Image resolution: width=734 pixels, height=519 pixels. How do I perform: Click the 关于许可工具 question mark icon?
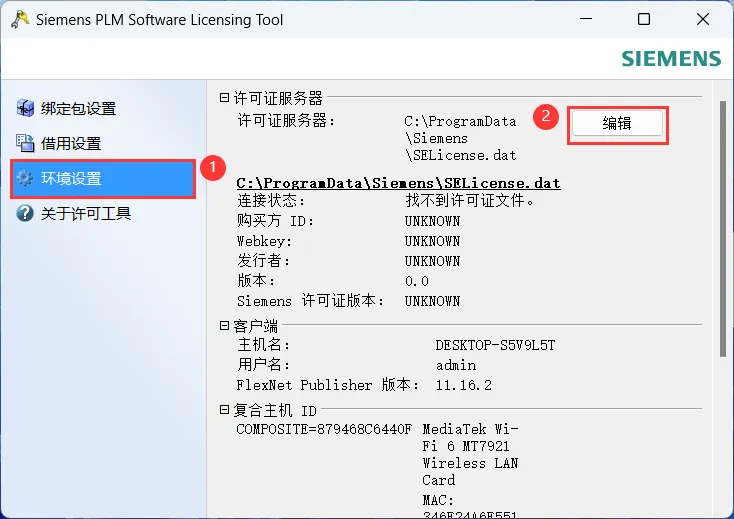pyautogui.click(x=25, y=213)
